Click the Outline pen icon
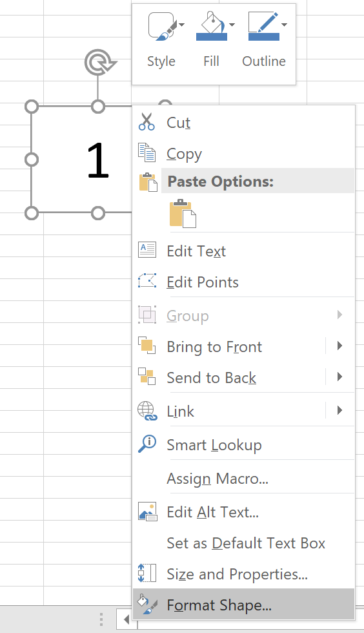 pos(263,22)
